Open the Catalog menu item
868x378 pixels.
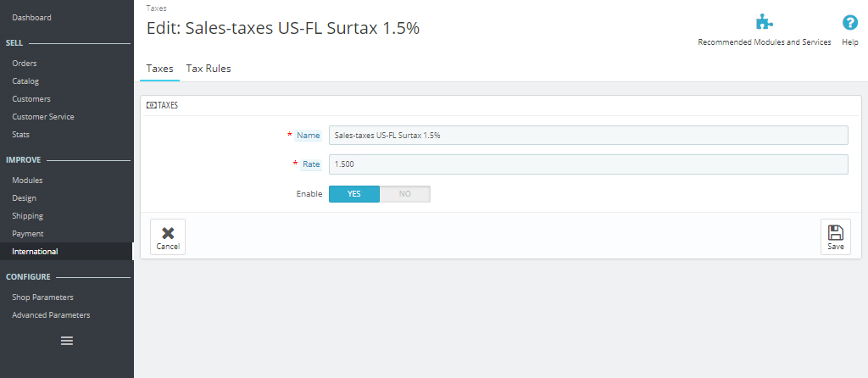pyautogui.click(x=25, y=81)
